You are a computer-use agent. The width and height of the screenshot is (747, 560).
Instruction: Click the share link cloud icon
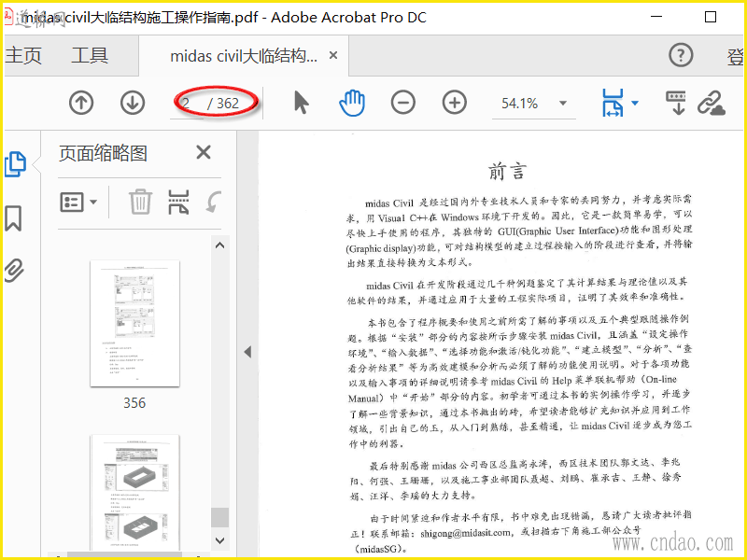click(711, 103)
